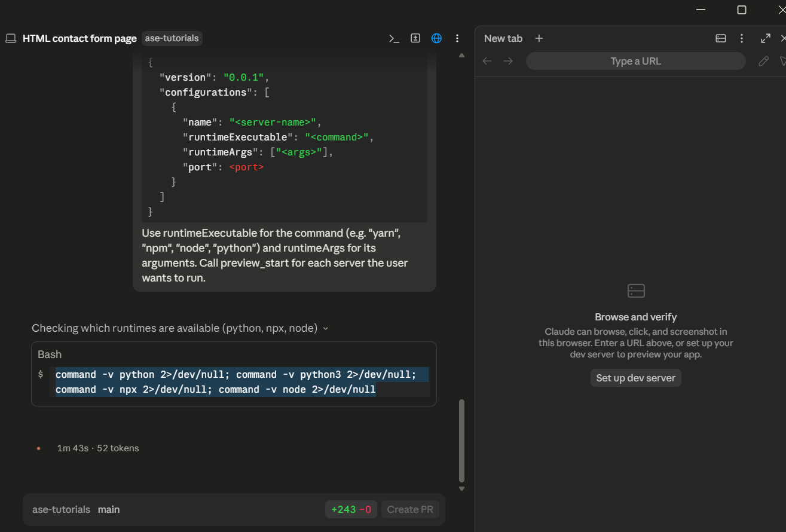This screenshot has width=786, height=532.
Task: Click the $ prompt symbol in Bash block
Action: coord(41,375)
